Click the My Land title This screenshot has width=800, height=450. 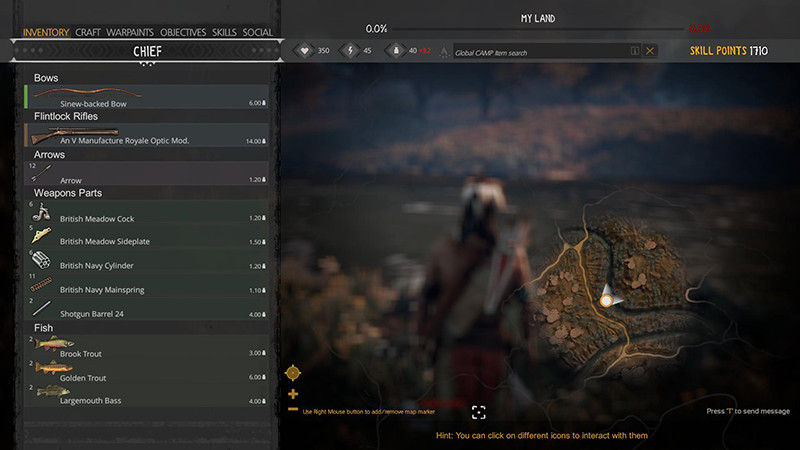click(x=538, y=18)
